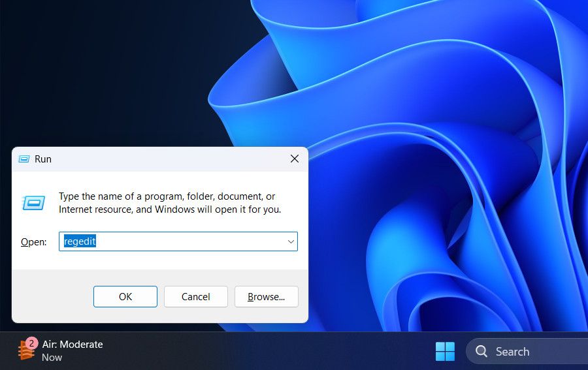
Task: Click the Open text field containing regedit
Action: (178, 241)
